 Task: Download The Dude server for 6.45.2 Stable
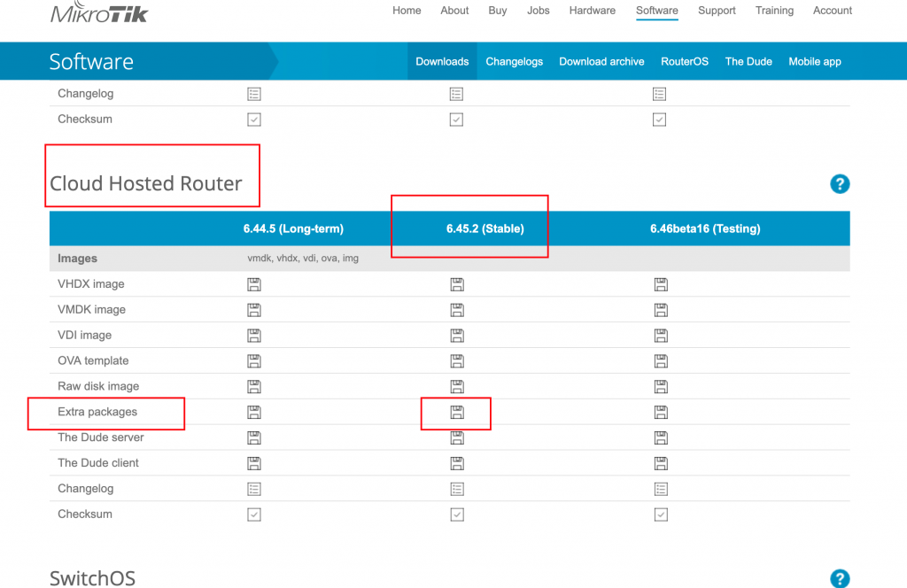pos(457,437)
